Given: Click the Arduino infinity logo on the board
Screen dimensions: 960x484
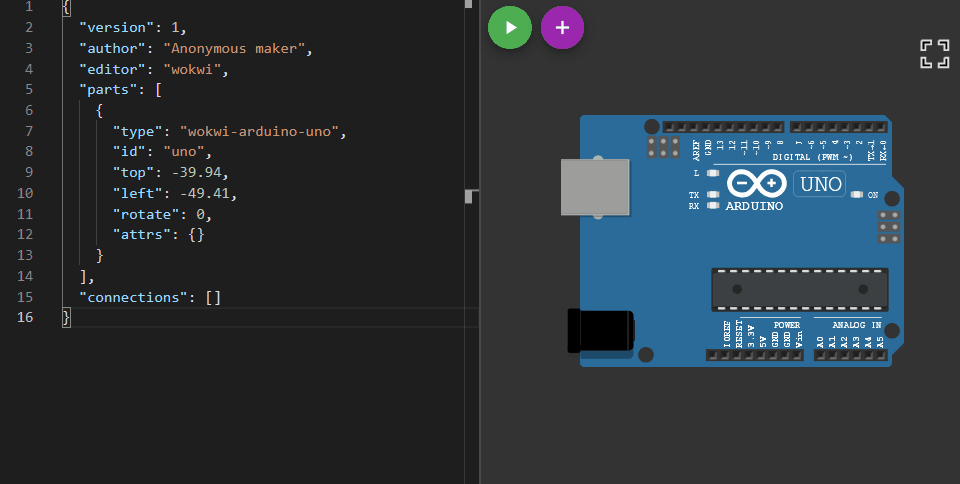Looking at the screenshot, I should click(x=756, y=184).
